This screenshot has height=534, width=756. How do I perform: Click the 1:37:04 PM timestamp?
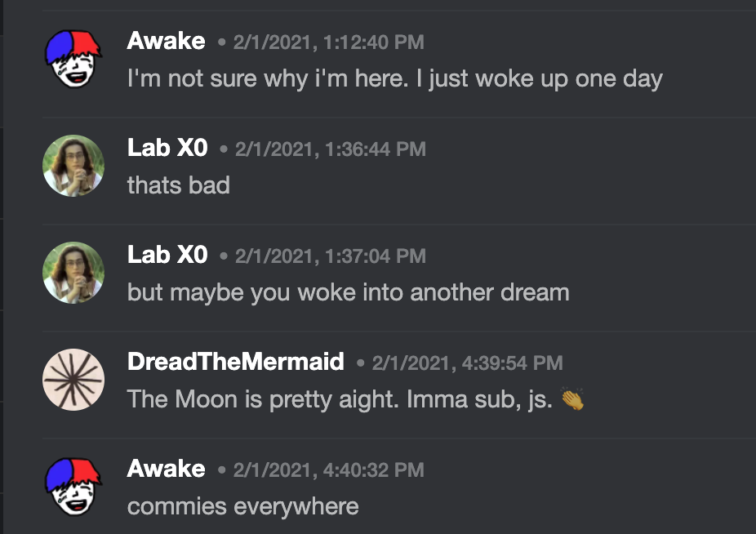pos(330,256)
